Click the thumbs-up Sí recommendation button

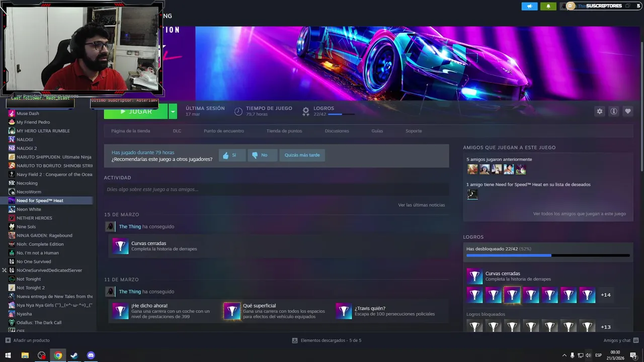(232, 155)
